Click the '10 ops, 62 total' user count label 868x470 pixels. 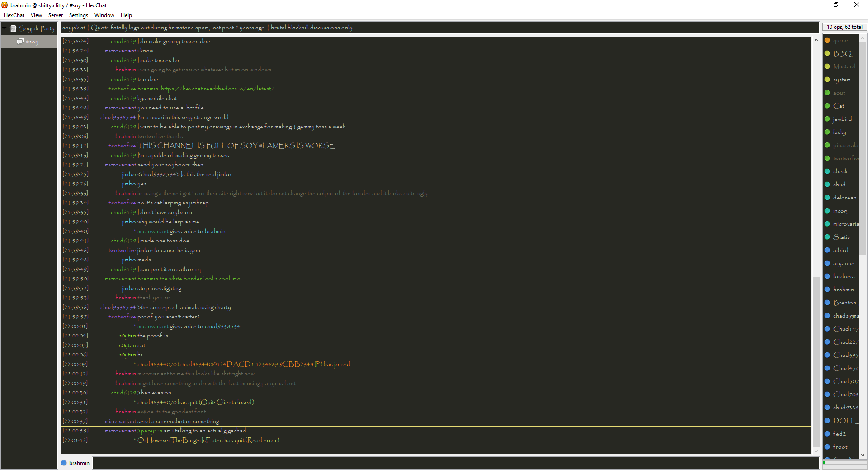[844, 27]
